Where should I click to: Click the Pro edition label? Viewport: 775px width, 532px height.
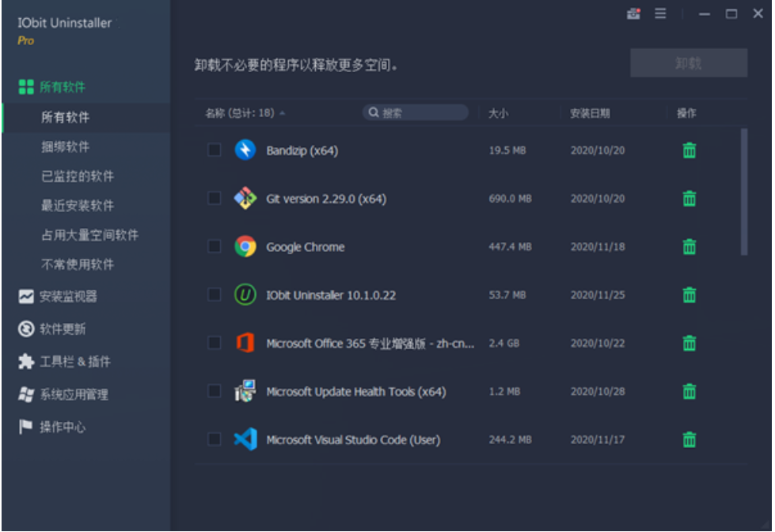click(x=25, y=41)
